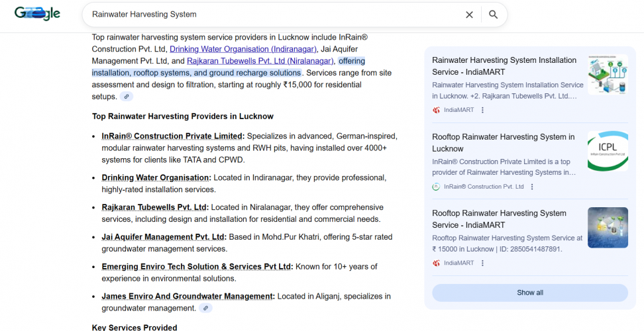Clear the search query with X icon
Screen dimensions: 644x331
click(469, 15)
